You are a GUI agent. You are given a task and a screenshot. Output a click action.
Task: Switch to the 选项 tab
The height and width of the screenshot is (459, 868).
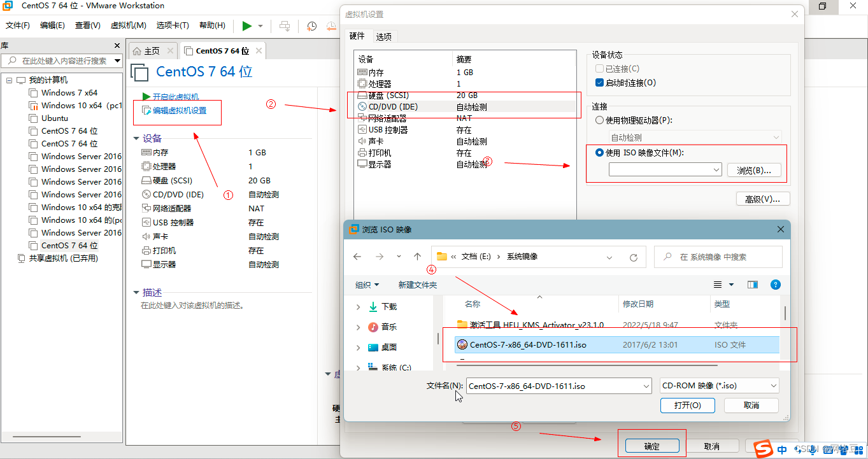(x=384, y=36)
